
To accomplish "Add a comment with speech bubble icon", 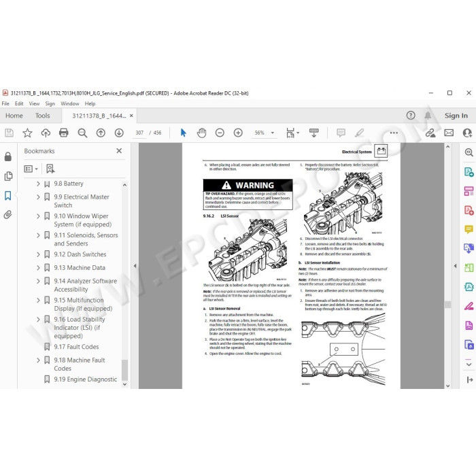I will (341, 133).
